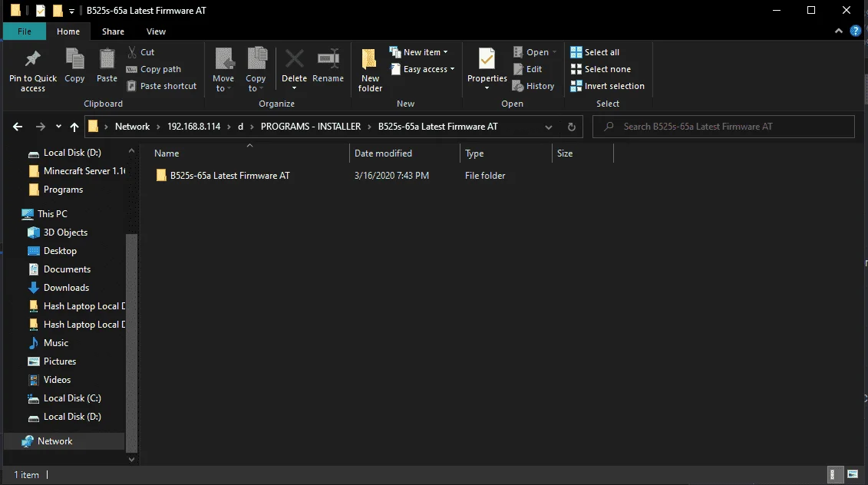Switch to the Share tab
Image resolution: width=868 pixels, height=485 pixels.
coord(113,31)
